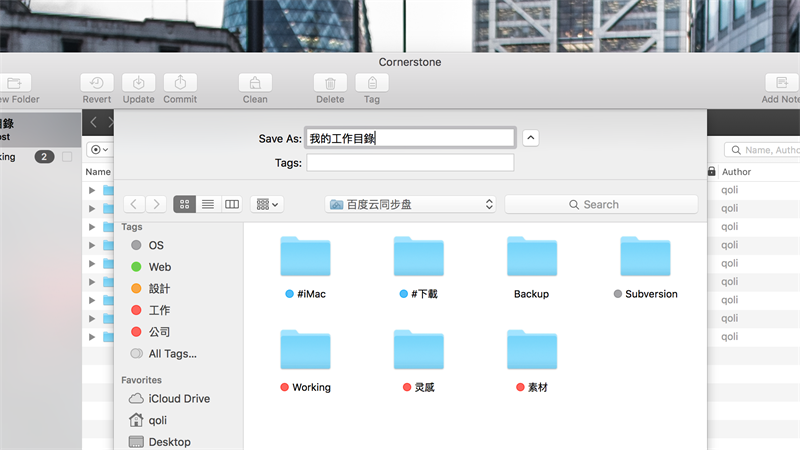The width and height of the screenshot is (800, 450).
Task: Open the Subversion folder
Action: pyautogui.click(x=645, y=258)
